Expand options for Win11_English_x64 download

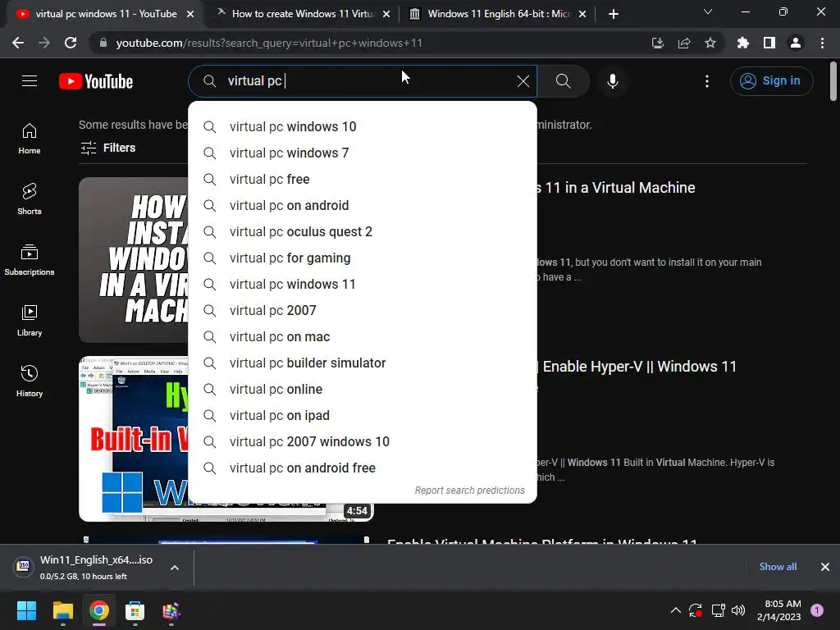point(175,568)
